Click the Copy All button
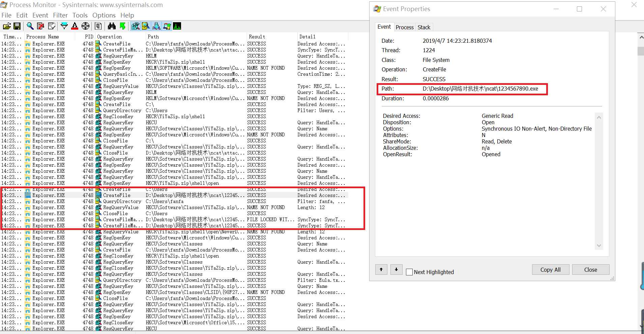The image size is (644, 334). [551, 270]
